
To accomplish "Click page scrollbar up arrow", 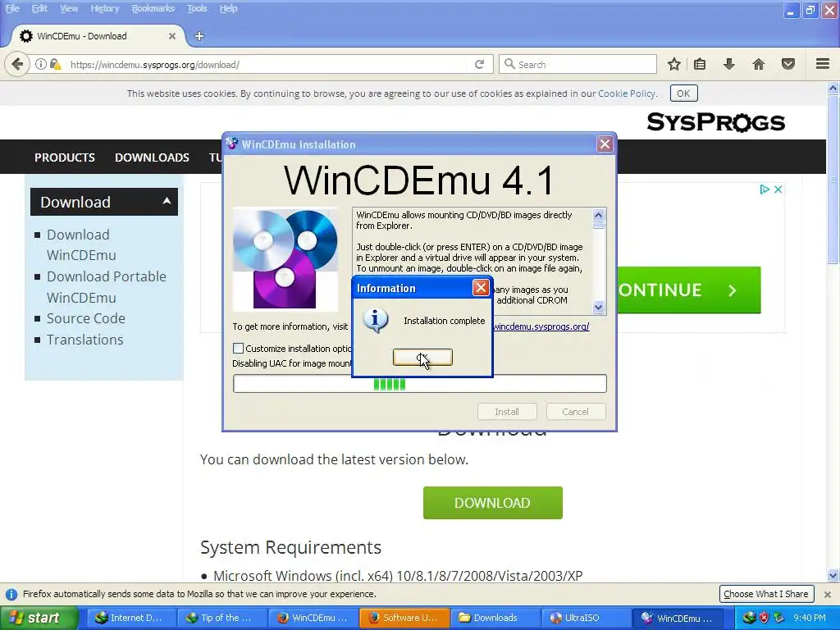I will pos(833,89).
